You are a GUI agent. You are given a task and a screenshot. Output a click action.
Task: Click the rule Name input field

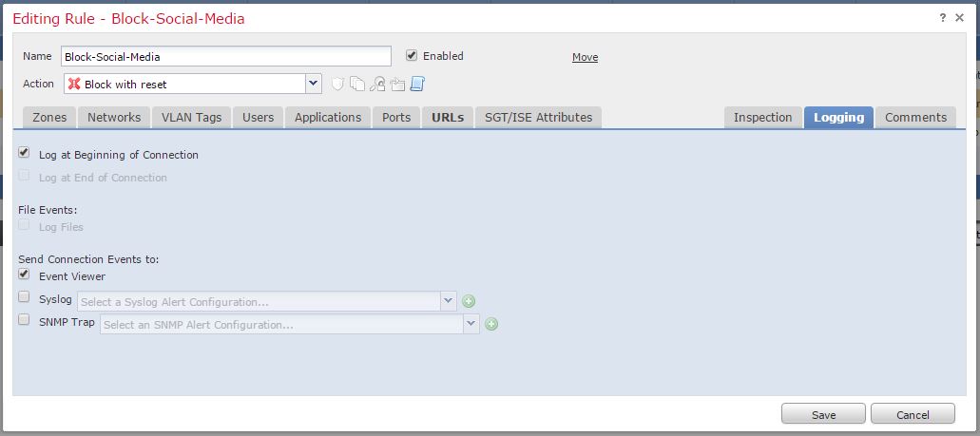[x=226, y=56]
